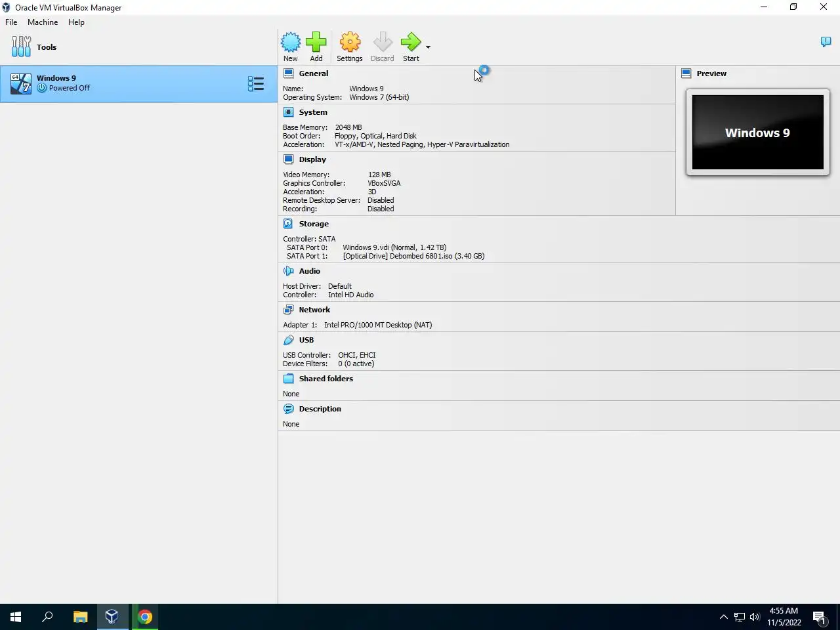Open File Explorer from the taskbar
Image resolution: width=840 pixels, height=630 pixels.
click(80, 617)
